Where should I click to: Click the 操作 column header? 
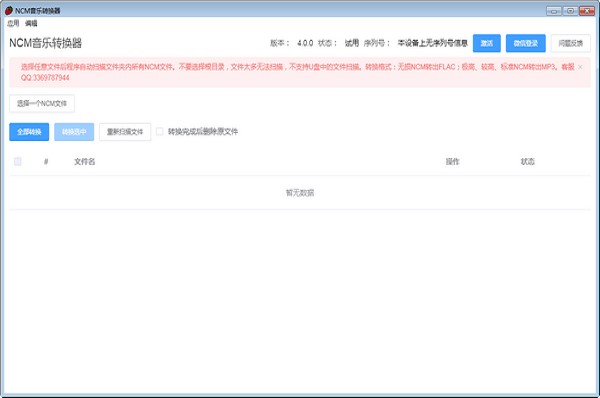pyautogui.click(x=452, y=161)
